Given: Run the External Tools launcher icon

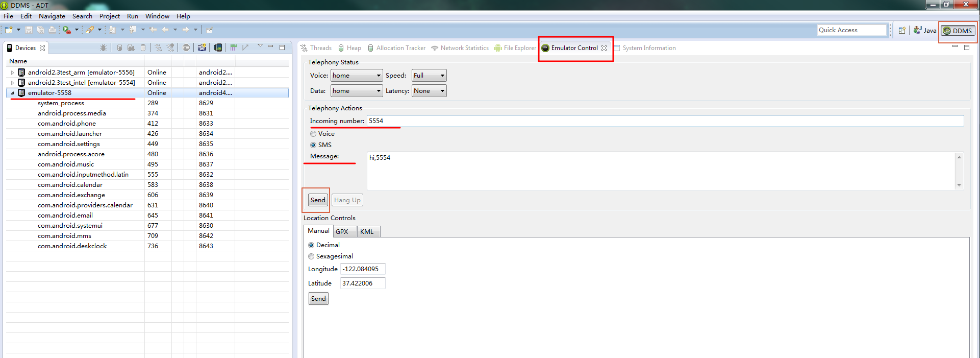Looking at the screenshot, I should tap(67, 30).
